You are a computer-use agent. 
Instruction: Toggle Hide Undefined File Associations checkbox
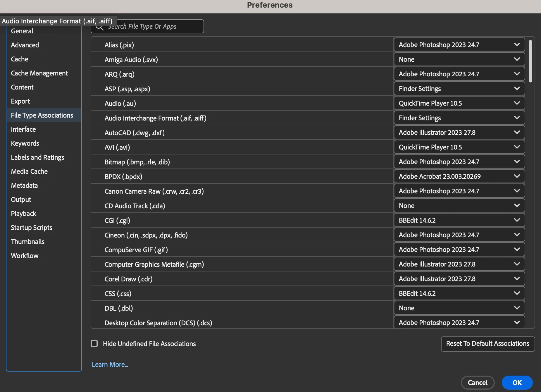point(94,343)
